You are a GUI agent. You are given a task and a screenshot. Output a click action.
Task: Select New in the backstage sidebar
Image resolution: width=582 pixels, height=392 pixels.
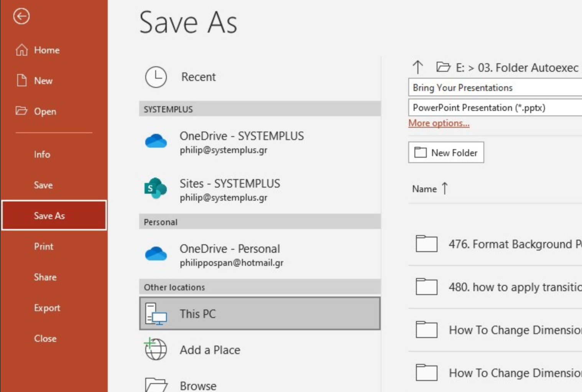tap(54, 81)
